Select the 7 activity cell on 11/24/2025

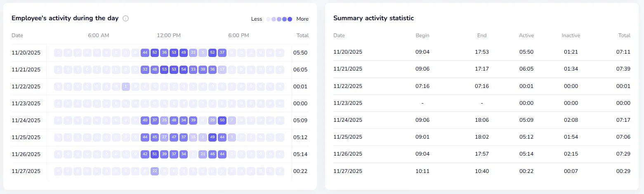point(231,121)
